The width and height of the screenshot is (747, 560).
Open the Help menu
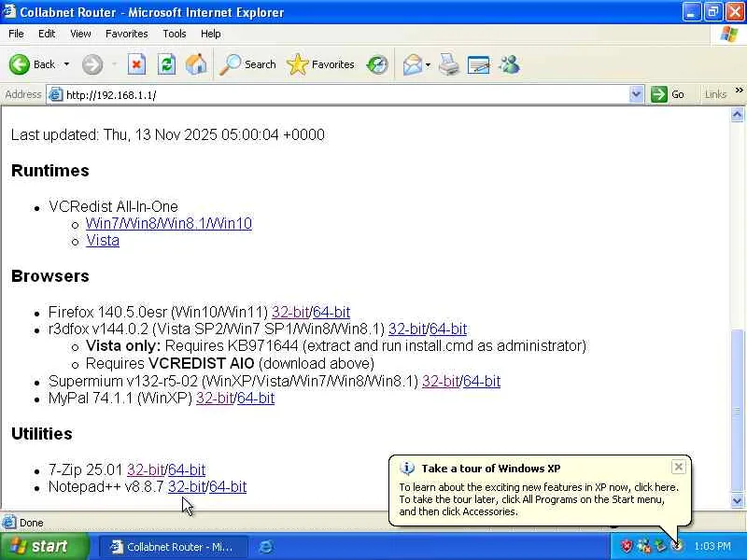(x=211, y=34)
